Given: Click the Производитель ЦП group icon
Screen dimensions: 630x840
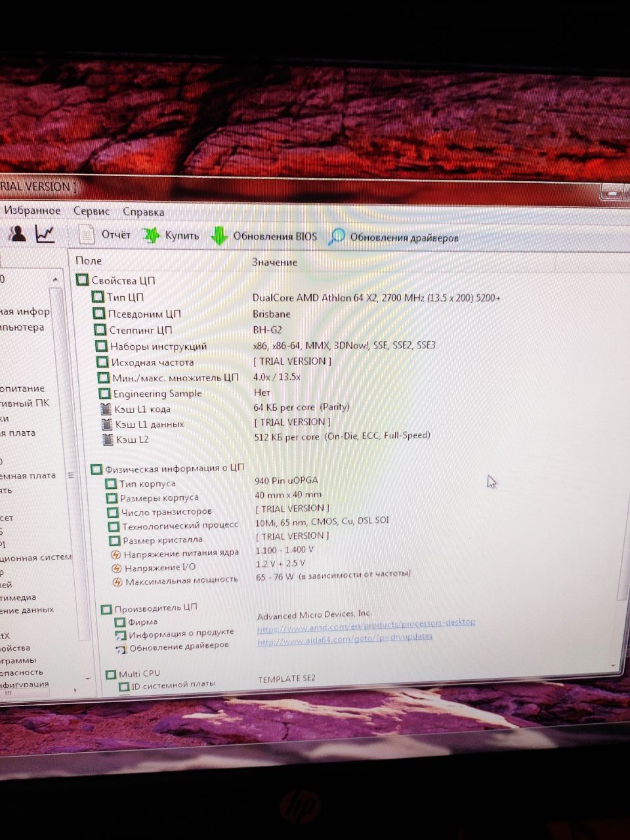Looking at the screenshot, I should pyautogui.click(x=106, y=610).
